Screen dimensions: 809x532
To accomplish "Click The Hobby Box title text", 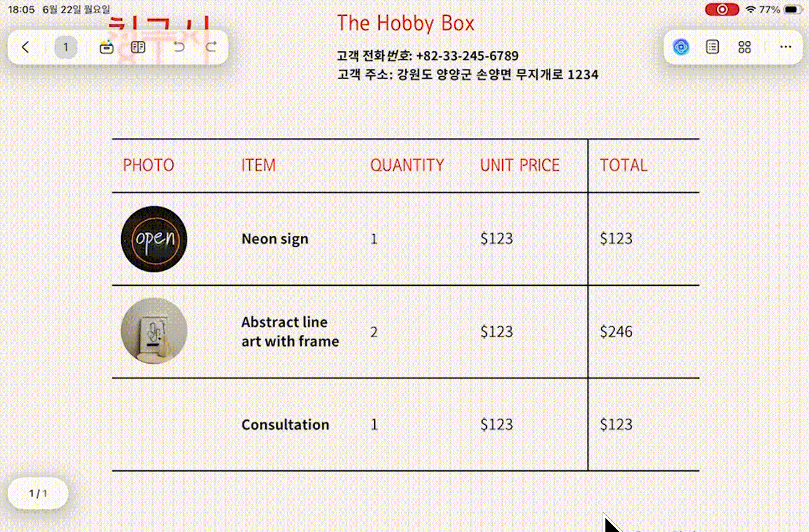I will [x=406, y=24].
